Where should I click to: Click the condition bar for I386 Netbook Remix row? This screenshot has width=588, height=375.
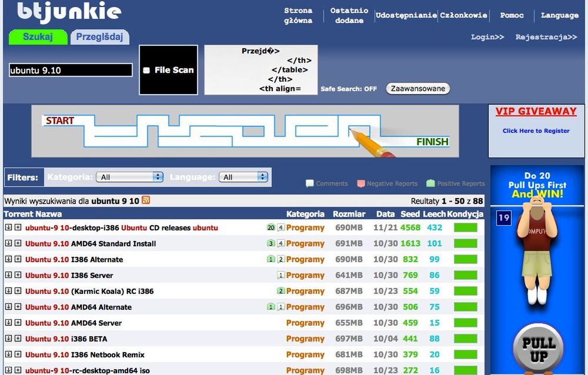pyautogui.click(x=465, y=354)
